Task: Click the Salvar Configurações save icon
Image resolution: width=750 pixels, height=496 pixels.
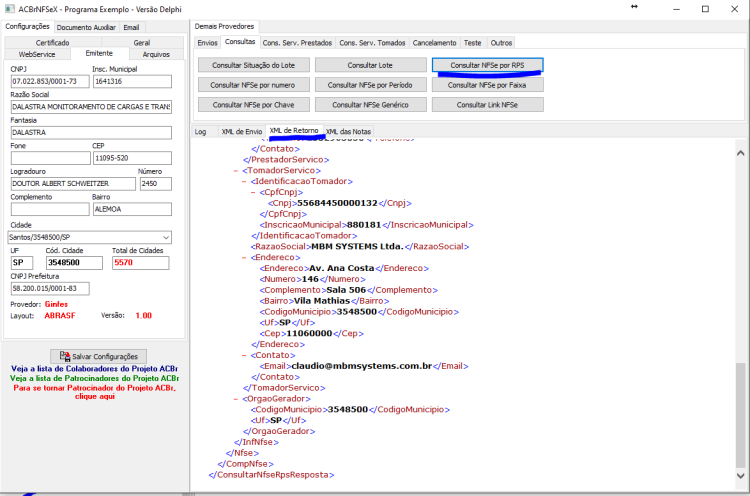Action: coord(65,356)
